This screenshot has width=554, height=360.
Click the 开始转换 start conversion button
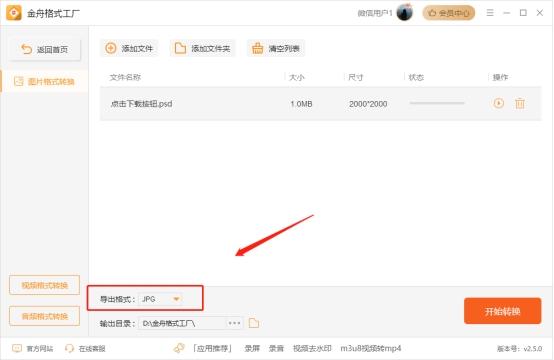click(x=502, y=311)
